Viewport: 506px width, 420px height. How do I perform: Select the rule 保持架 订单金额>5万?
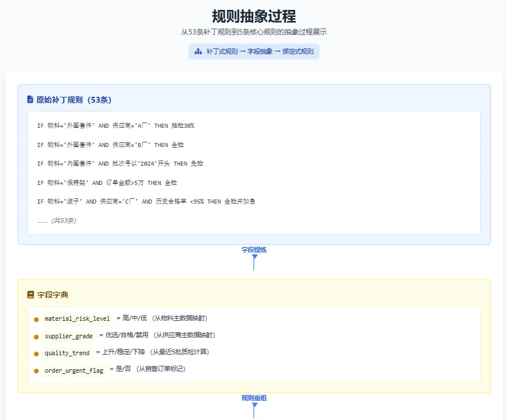coord(107,183)
